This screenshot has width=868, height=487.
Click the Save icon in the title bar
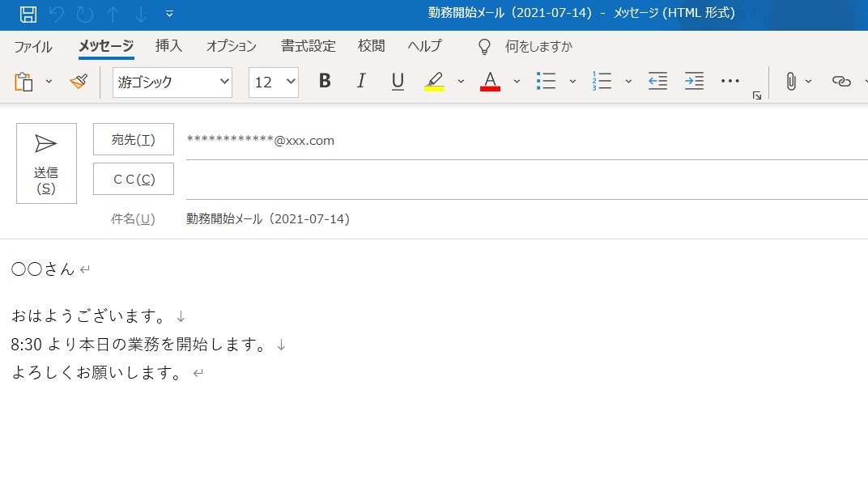coord(27,13)
